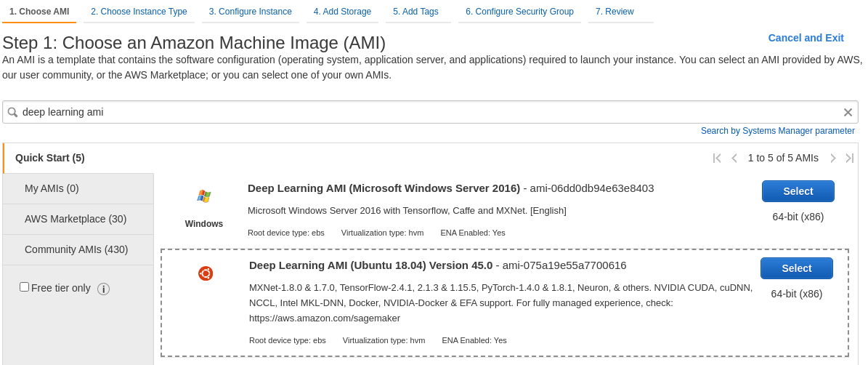Go to first page of AMIs
The height and width of the screenshot is (365, 868).
click(717, 158)
